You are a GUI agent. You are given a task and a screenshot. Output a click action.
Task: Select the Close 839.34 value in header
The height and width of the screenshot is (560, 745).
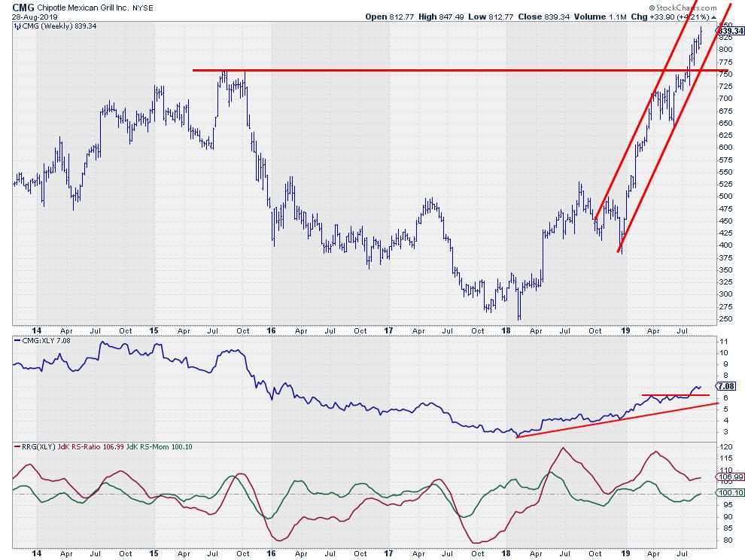(x=543, y=17)
